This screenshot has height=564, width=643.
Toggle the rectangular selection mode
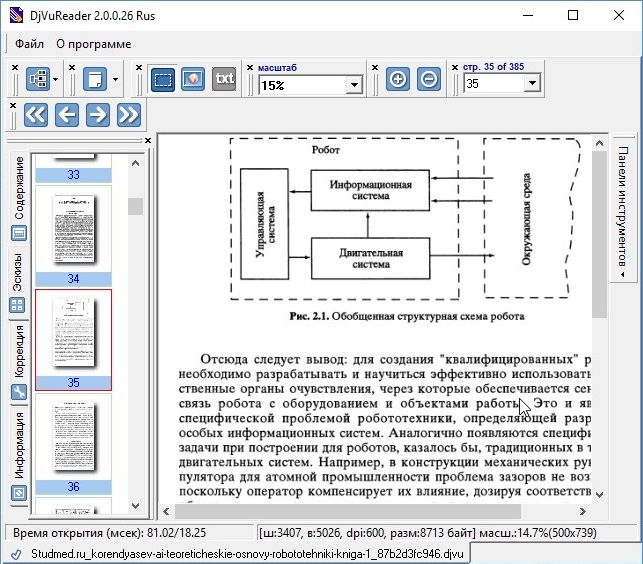coord(163,79)
